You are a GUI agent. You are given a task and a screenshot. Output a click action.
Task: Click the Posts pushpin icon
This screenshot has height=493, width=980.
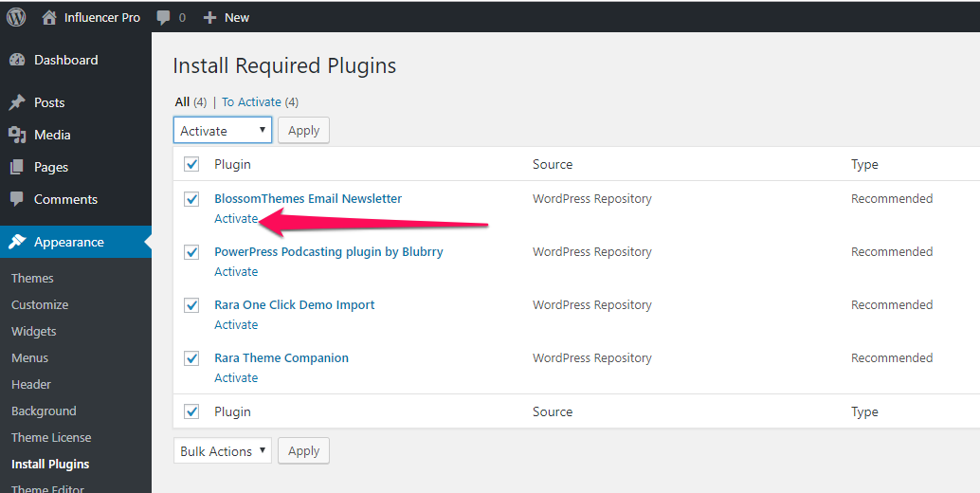(17, 102)
